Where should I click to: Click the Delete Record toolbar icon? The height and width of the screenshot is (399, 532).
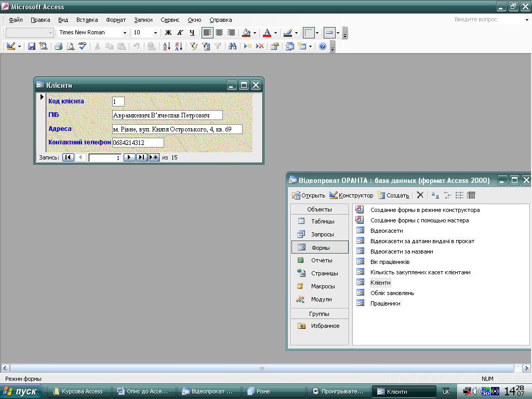[x=260, y=46]
